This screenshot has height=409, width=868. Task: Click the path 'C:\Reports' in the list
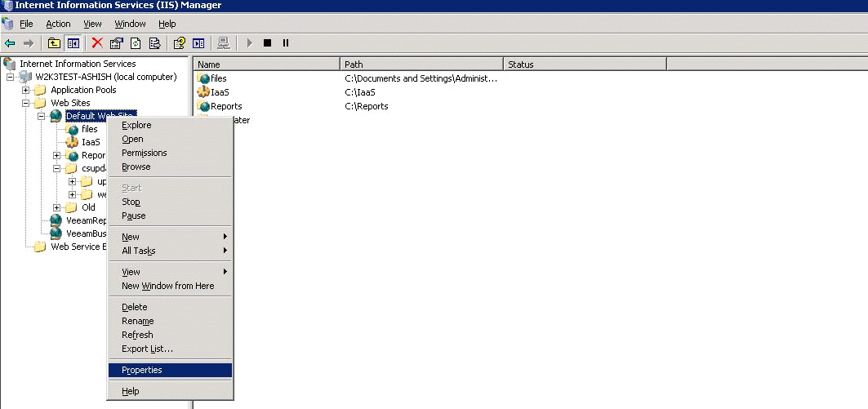[367, 106]
